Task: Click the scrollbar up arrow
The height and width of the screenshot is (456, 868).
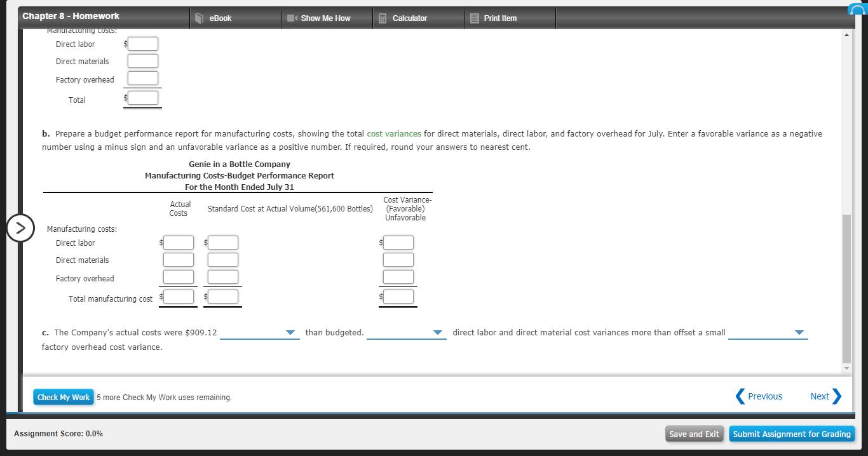Action: coord(846,34)
